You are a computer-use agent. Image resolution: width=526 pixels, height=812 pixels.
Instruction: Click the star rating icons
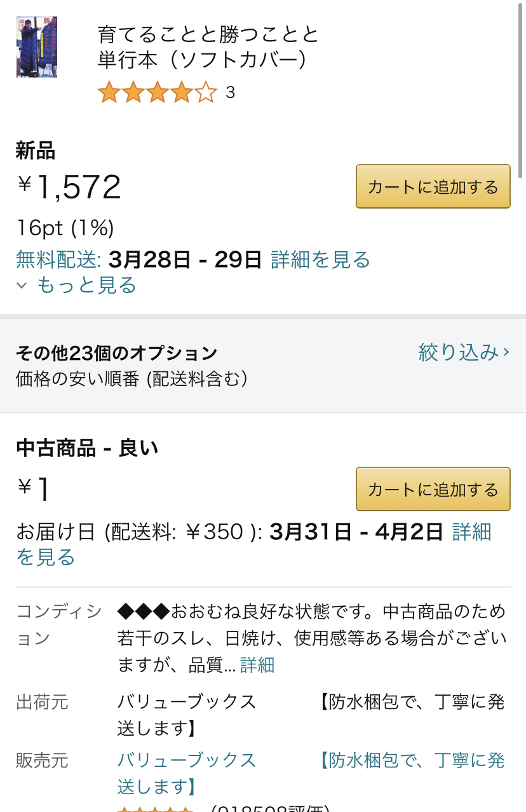[158, 93]
